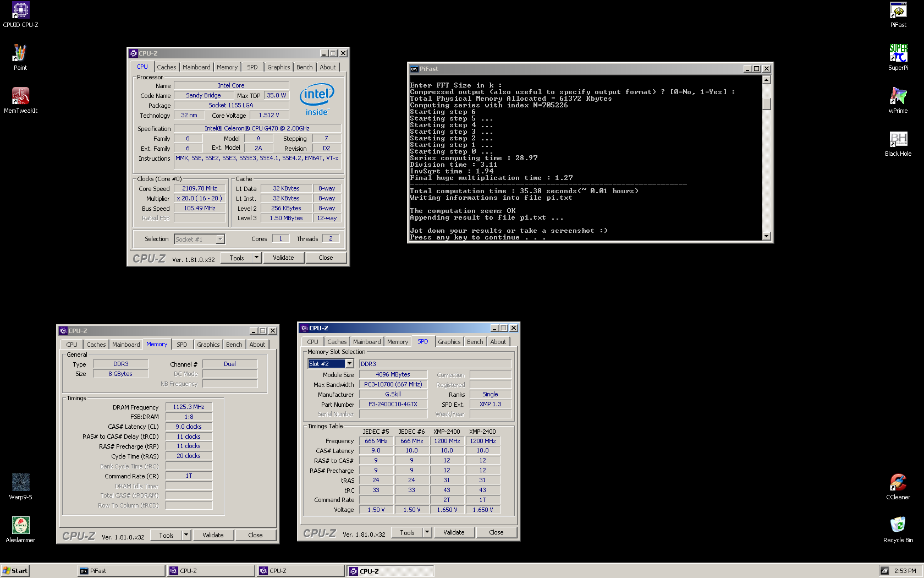
Task: Expand the Socket #1 selection dropdown
Action: [220, 239]
